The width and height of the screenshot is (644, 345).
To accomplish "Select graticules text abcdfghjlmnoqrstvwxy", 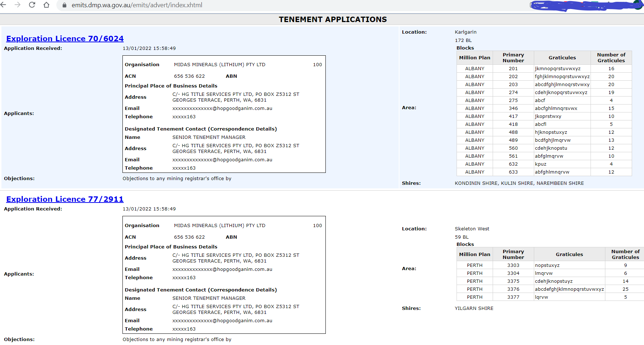I will coord(562,85).
